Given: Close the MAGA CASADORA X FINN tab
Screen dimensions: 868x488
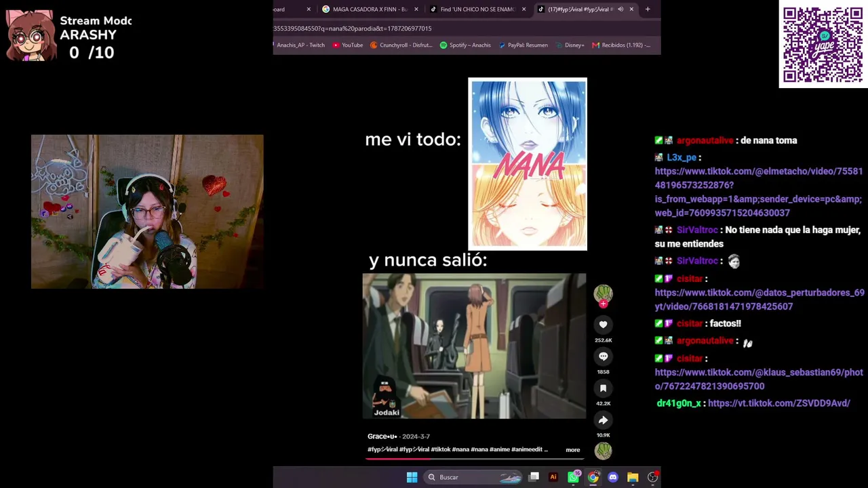Looking at the screenshot, I should (416, 9).
